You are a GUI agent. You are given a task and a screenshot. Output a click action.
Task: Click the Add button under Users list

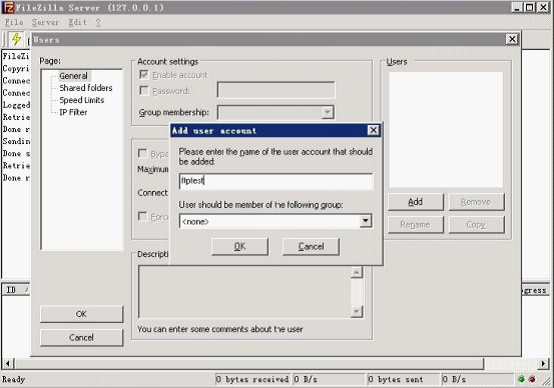[x=416, y=202]
